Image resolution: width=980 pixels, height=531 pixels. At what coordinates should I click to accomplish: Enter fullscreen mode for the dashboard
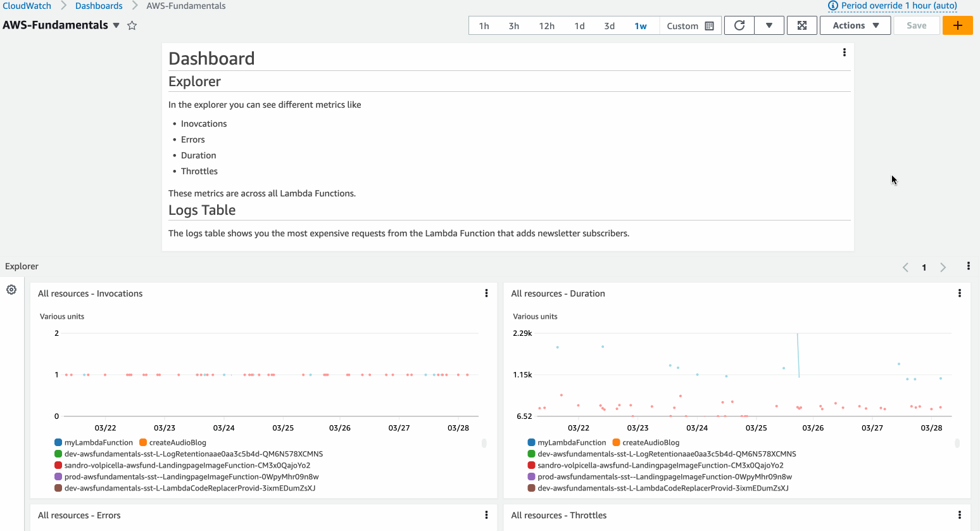(802, 25)
